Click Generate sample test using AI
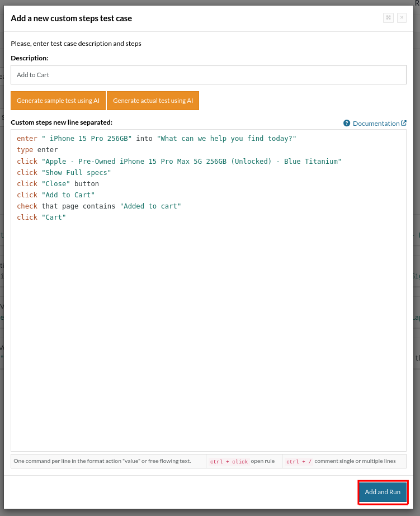420x516 pixels. coord(58,101)
